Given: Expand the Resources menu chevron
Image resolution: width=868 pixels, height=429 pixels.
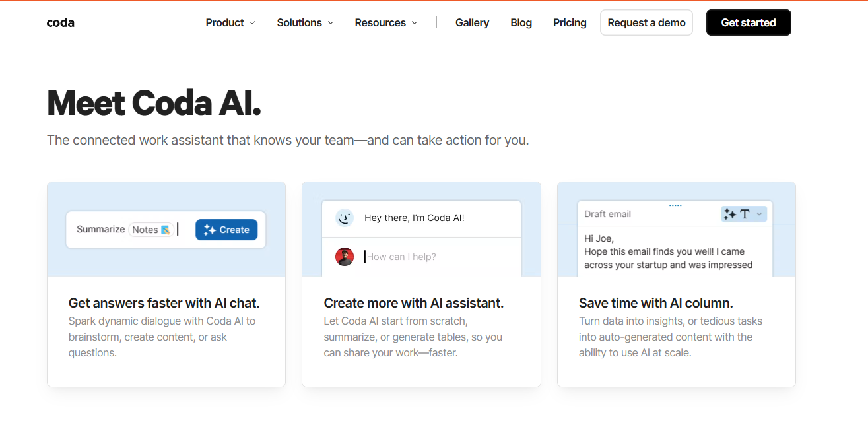Looking at the screenshot, I should 415,23.
